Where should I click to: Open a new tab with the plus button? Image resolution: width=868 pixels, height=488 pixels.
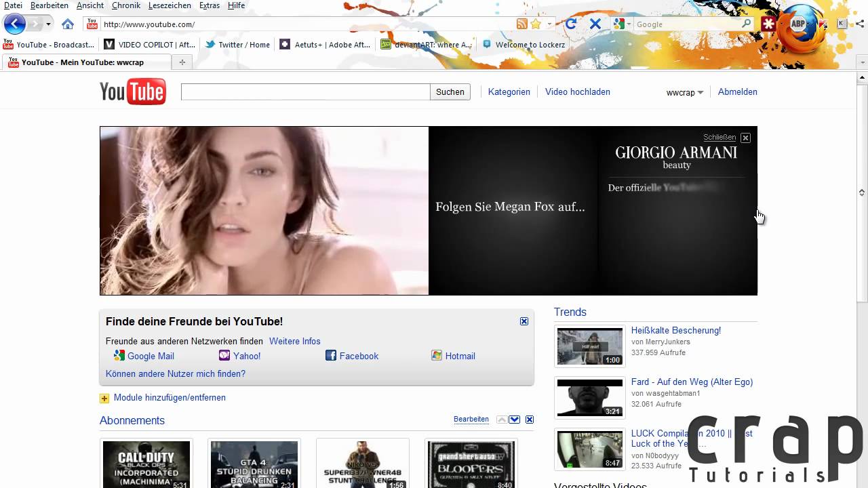click(182, 62)
